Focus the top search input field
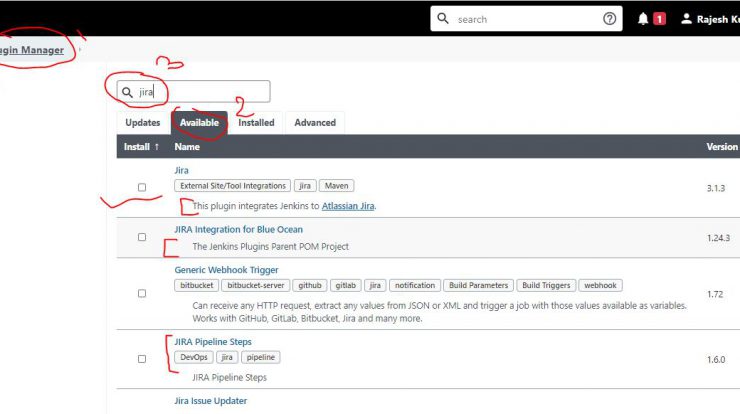Image resolution: width=740 pixels, height=414 pixels. (526, 19)
